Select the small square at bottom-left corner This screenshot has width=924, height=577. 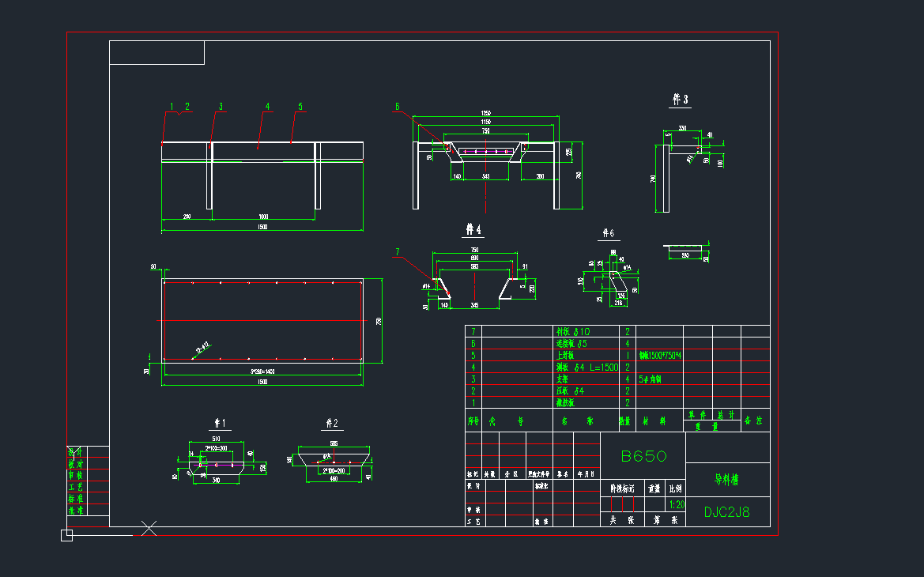(66, 536)
